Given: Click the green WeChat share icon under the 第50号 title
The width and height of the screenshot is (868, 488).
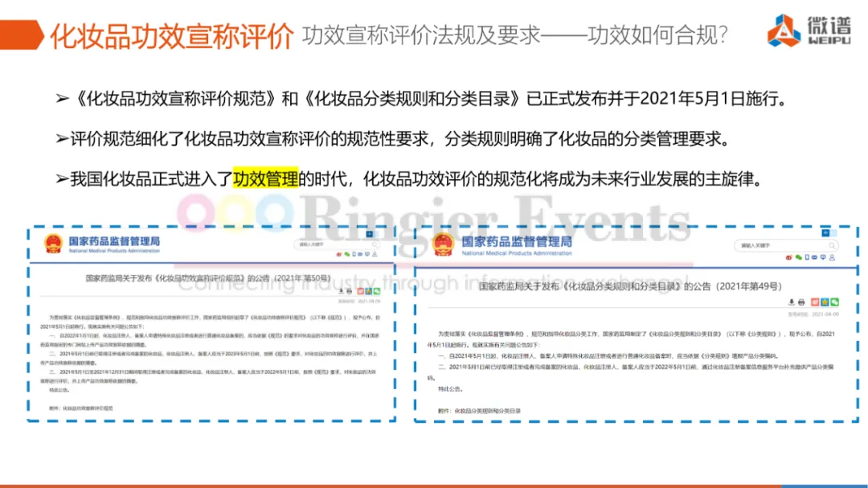Looking at the screenshot, I should [x=377, y=291].
